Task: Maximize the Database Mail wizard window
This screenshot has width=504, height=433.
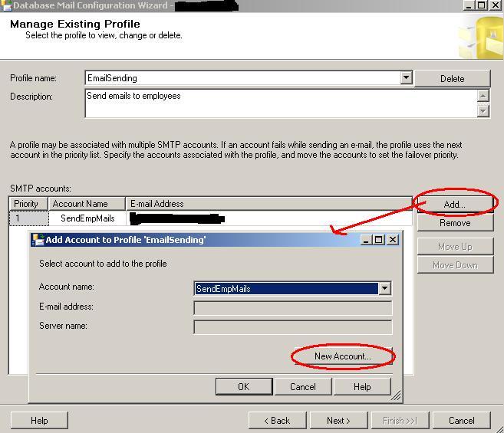Action: [483, 5]
